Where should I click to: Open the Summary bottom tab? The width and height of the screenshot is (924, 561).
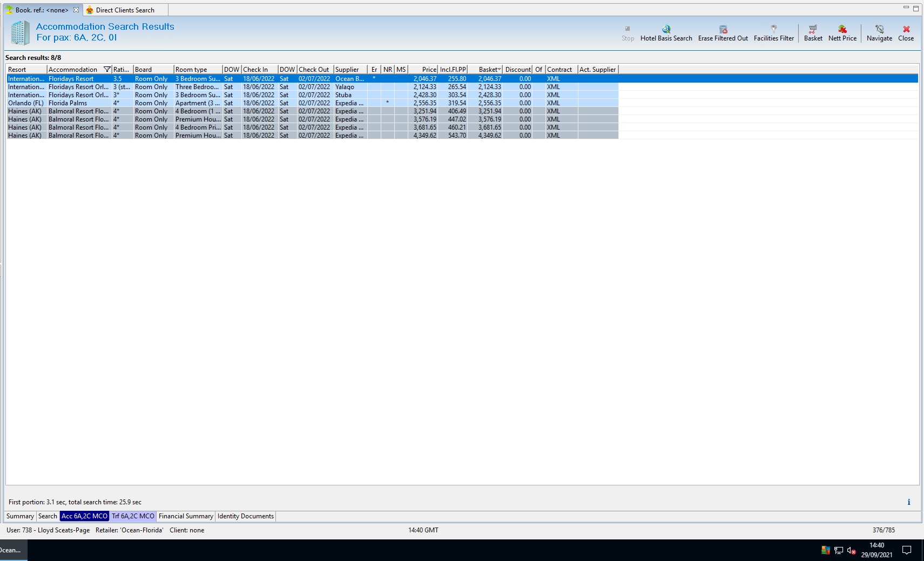click(x=20, y=516)
